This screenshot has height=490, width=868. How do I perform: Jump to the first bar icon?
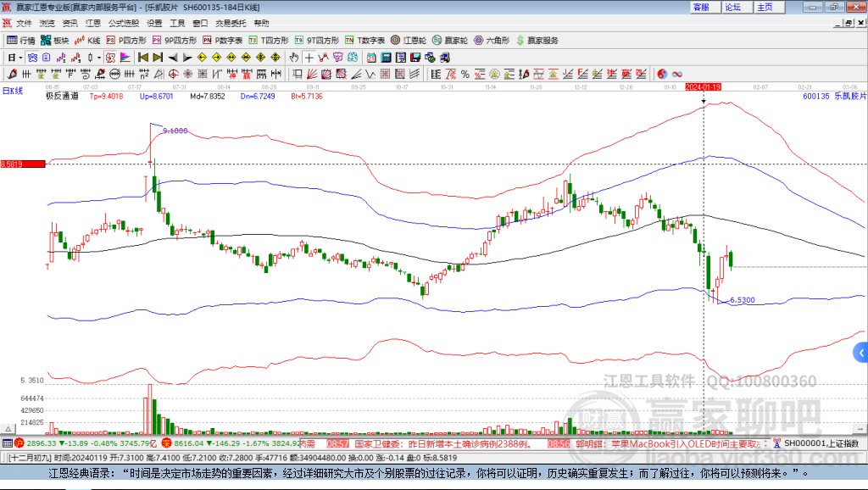coord(143,58)
